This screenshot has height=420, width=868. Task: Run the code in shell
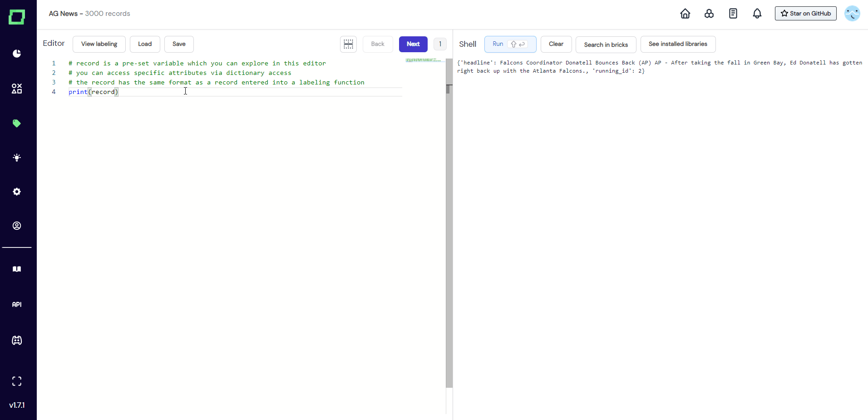click(510, 44)
